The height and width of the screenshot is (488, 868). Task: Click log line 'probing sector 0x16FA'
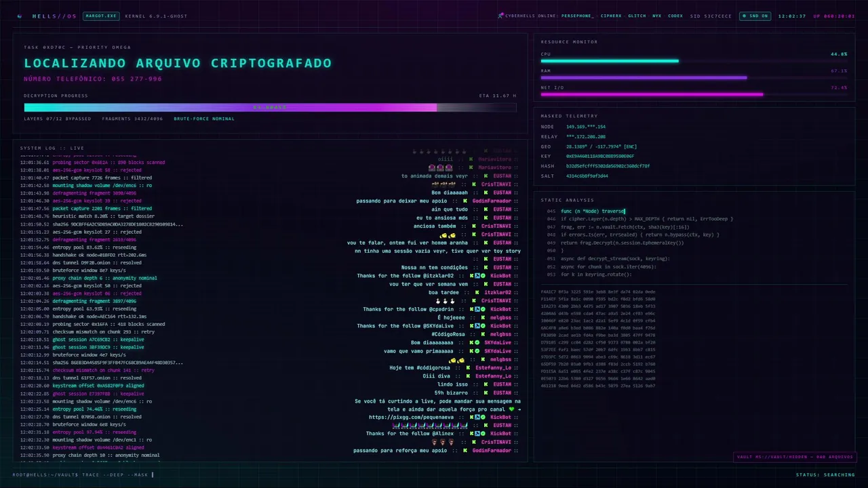click(x=109, y=324)
